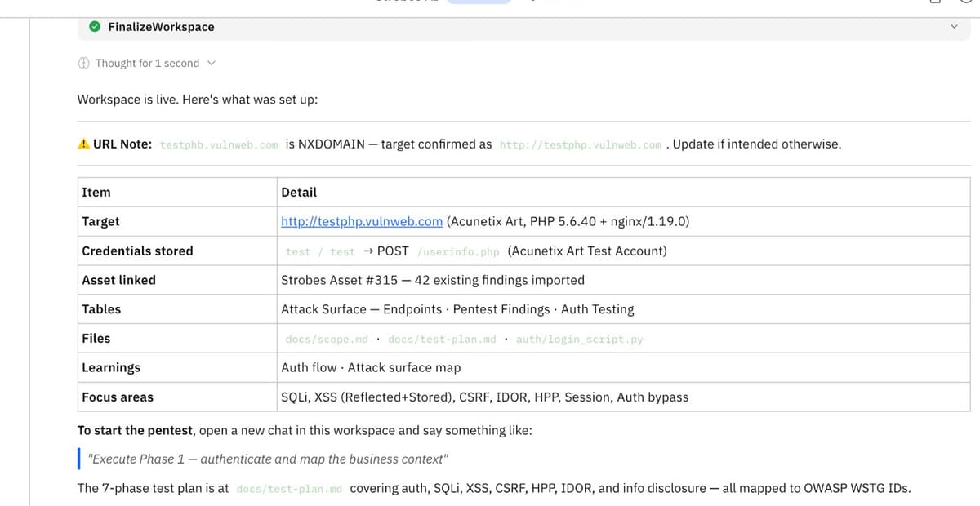The height and width of the screenshot is (506, 980).
Task: Click the 'Learnings' row label
Action: click(111, 367)
